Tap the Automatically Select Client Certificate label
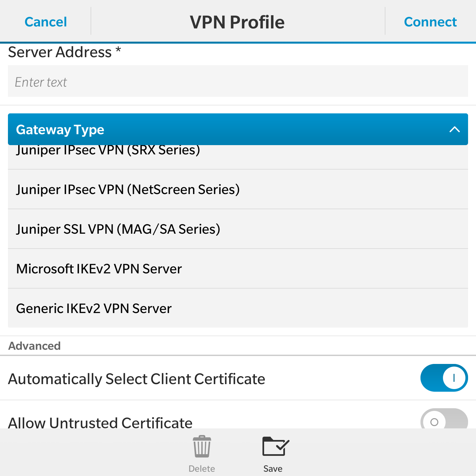The image size is (476, 476). click(x=137, y=379)
